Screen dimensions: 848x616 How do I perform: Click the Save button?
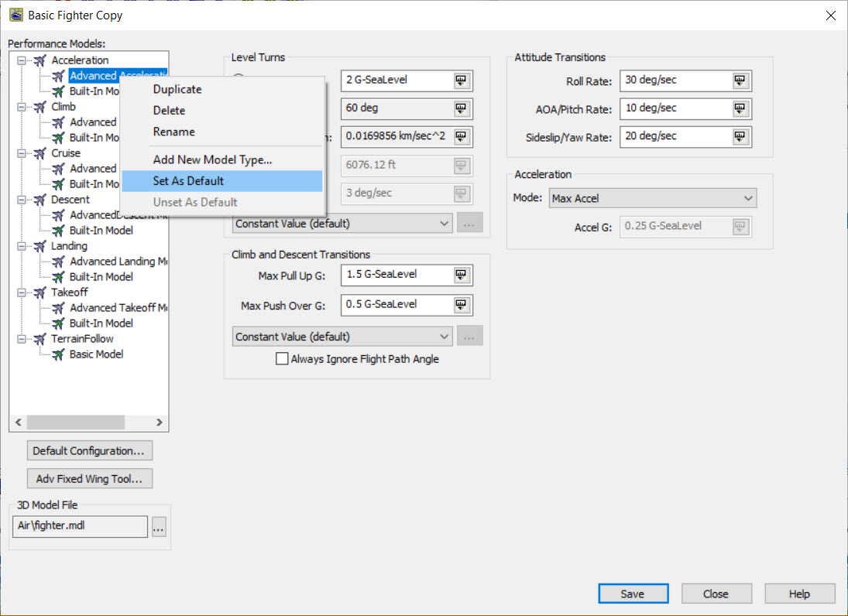click(x=633, y=594)
